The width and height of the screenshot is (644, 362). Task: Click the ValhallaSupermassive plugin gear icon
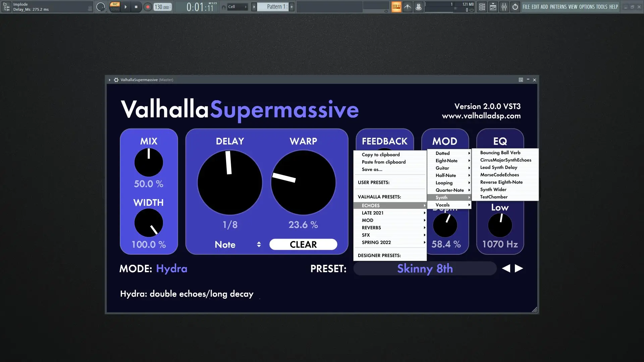[x=116, y=80]
